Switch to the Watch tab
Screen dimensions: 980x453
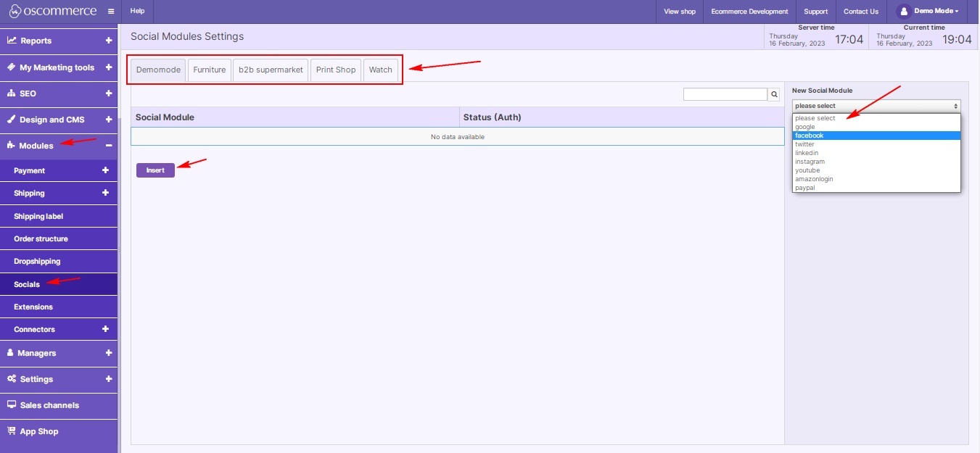click(381, 70)
